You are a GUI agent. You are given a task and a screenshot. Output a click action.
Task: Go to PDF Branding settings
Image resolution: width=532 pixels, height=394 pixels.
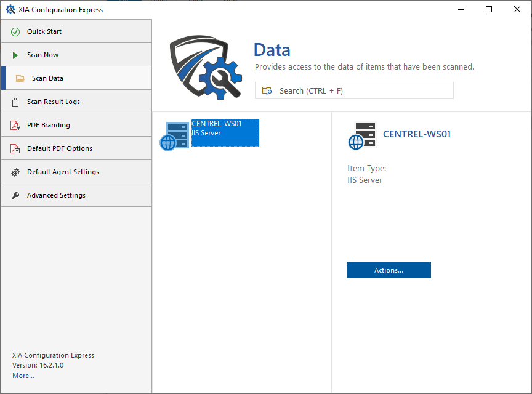tap(76, 125)
